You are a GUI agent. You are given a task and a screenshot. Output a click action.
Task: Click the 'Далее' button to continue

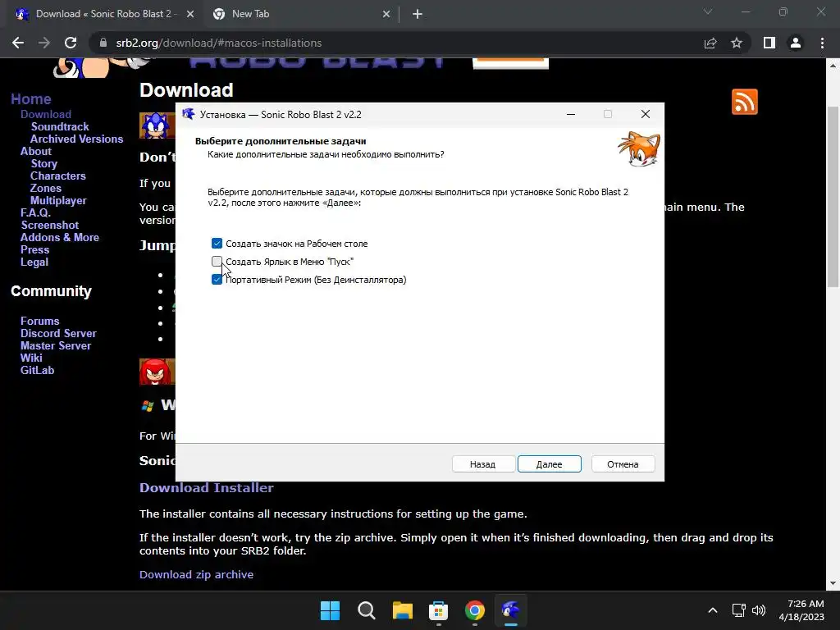pyautogui.click(x=549, y=464)
